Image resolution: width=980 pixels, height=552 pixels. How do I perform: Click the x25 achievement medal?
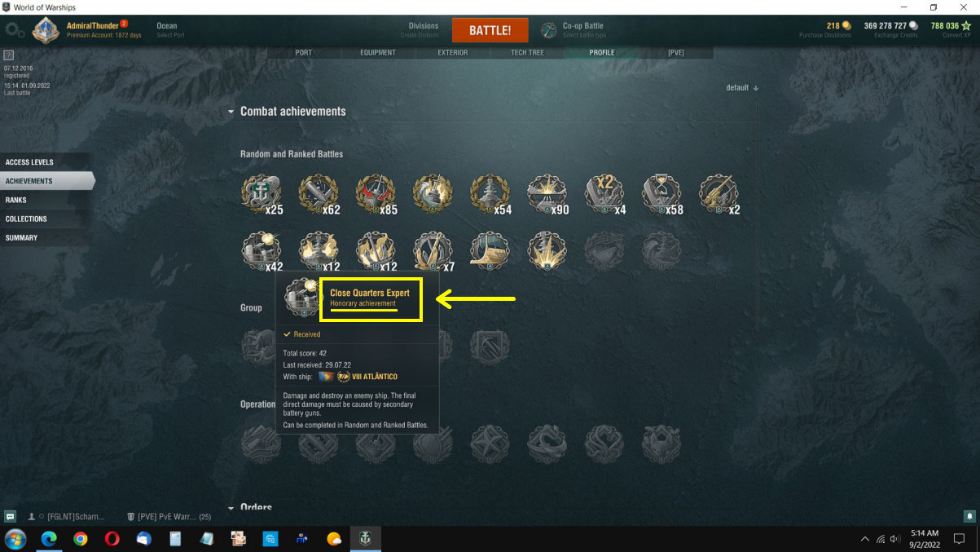(x=261, y=195)
